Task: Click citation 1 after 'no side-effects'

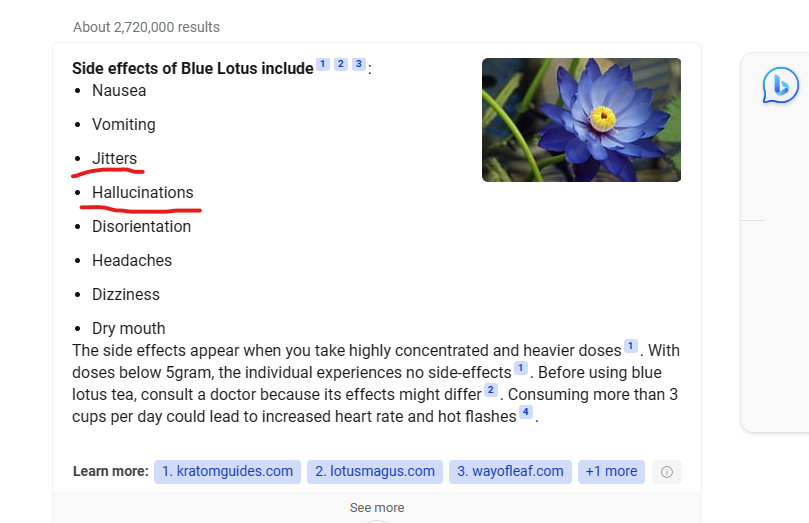Action: click(x=521, y=368)
